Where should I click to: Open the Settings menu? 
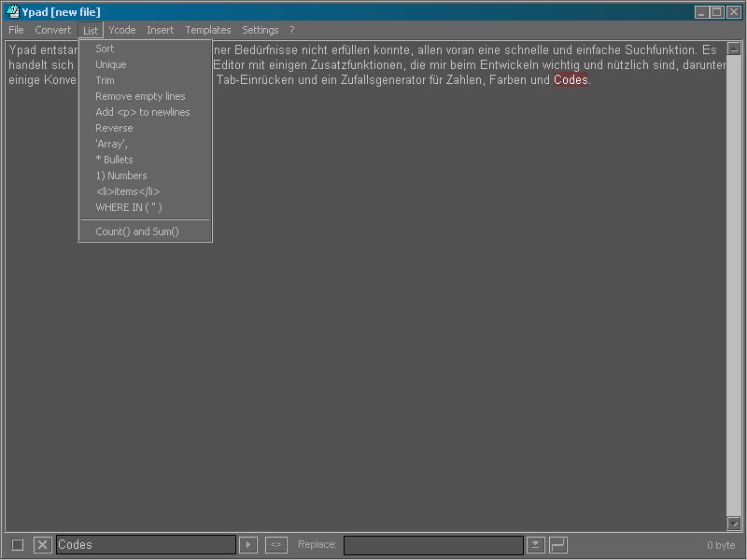(x=261, y=30)
